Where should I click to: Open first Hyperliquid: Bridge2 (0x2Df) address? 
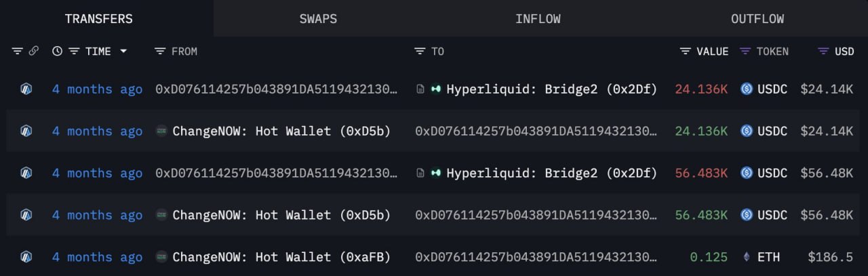551,89
